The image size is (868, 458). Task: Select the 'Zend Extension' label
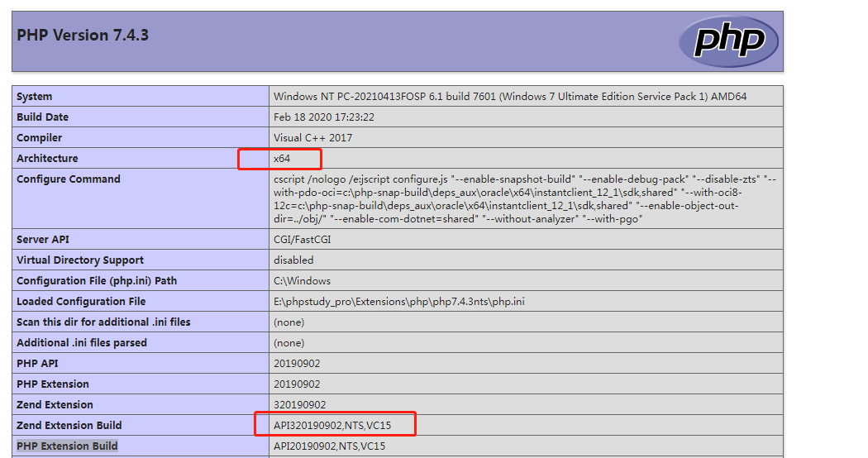[x=55, y=405]
